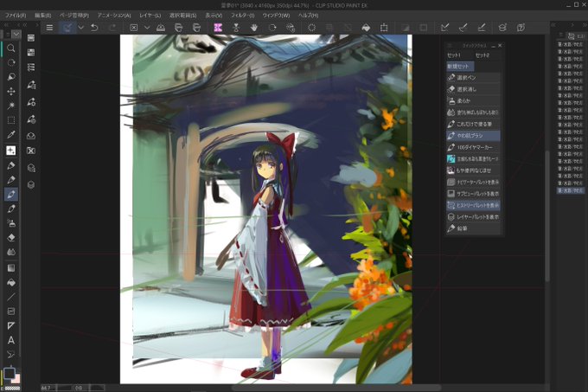Select the Object operation tool
Image resolution: width=588 pixels, height=392 pixels.
[x=11, y=77]
